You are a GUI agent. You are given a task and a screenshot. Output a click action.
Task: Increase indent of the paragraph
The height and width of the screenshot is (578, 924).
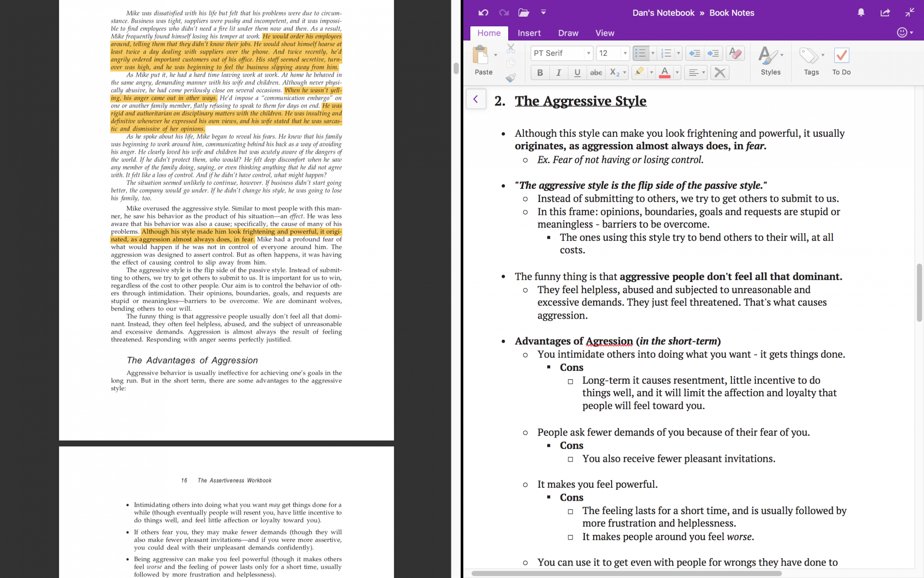[x=713, y=53]
